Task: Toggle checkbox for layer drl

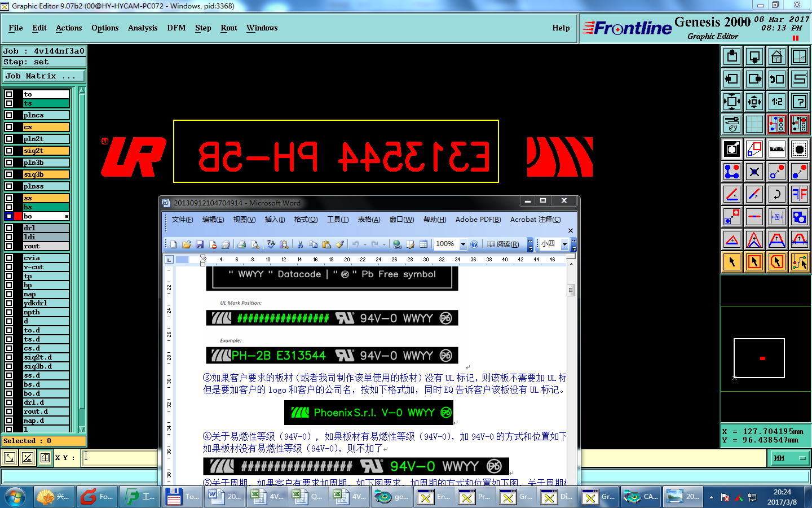Action: pos(9,228)
